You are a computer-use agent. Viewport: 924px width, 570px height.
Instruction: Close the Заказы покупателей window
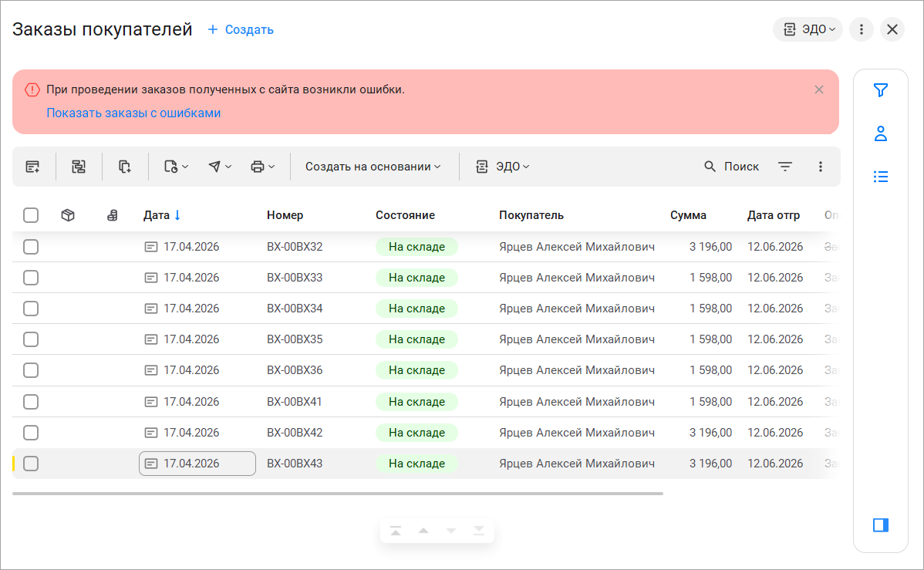click(892, 29)
